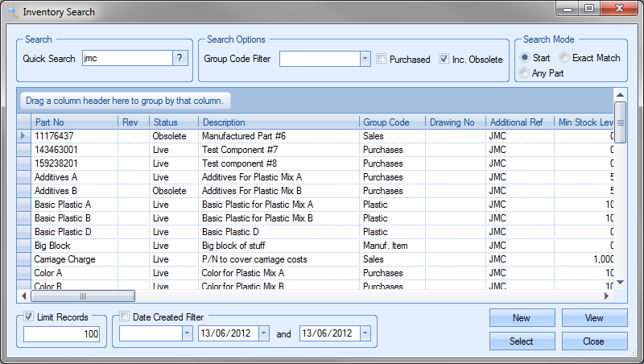This screenshot has width=644, height=364.
Task: Click the Select button
Action: (x=522, y=341)
